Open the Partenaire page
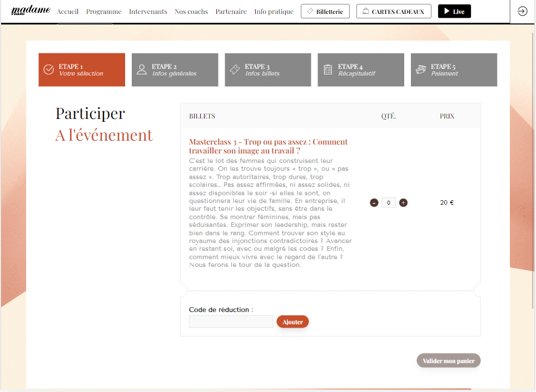The width and height of the screenshot is (536, 392). pos(231,12)
